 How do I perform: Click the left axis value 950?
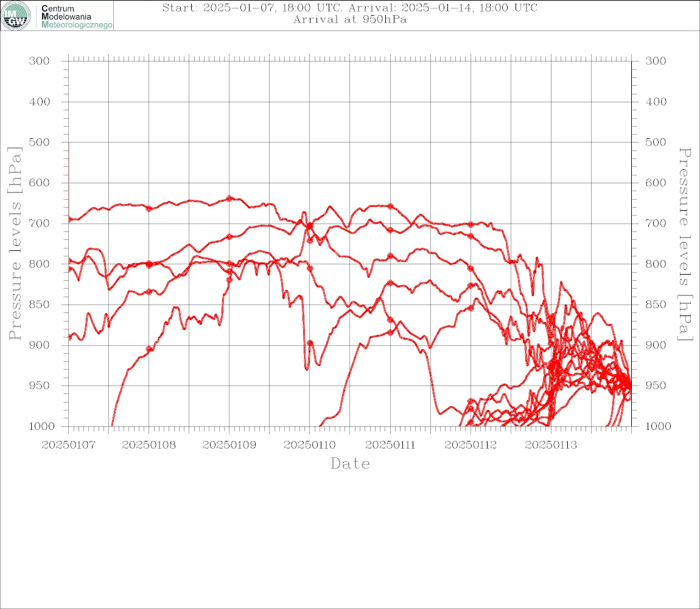[40, 385]
